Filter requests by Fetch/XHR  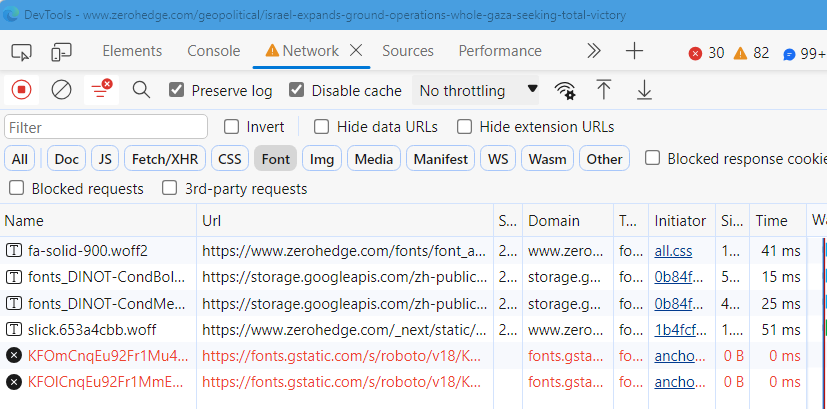(165, 159)
